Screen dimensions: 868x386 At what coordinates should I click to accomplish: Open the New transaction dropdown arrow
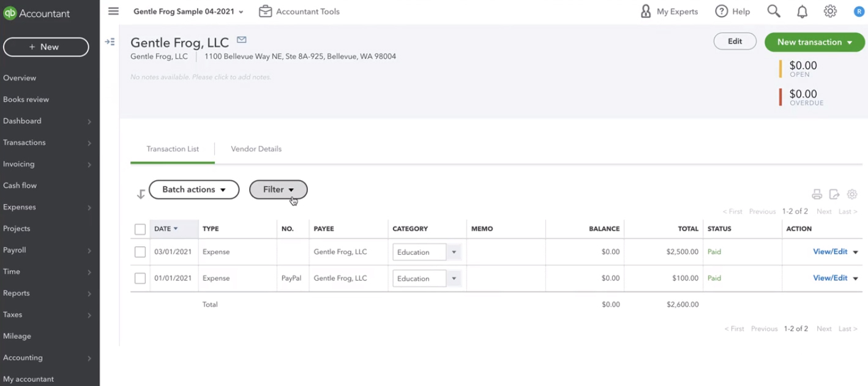850,42
